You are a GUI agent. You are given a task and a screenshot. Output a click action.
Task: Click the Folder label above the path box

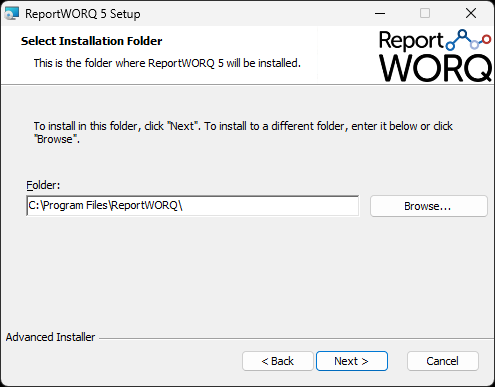[43, 185]
